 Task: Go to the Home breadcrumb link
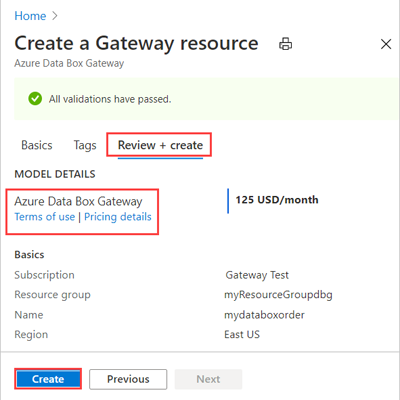pyautogui.click(x=30, y=16)
